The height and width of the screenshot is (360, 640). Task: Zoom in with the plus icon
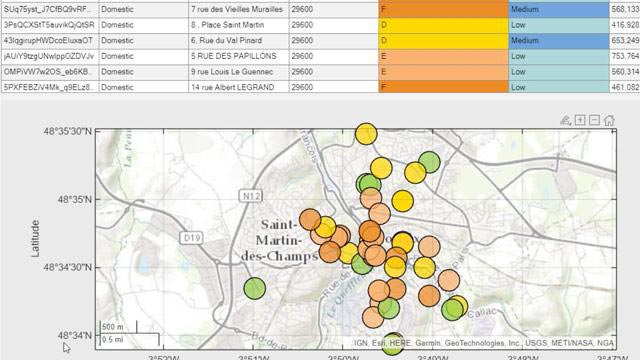click(x=580, y=120)
